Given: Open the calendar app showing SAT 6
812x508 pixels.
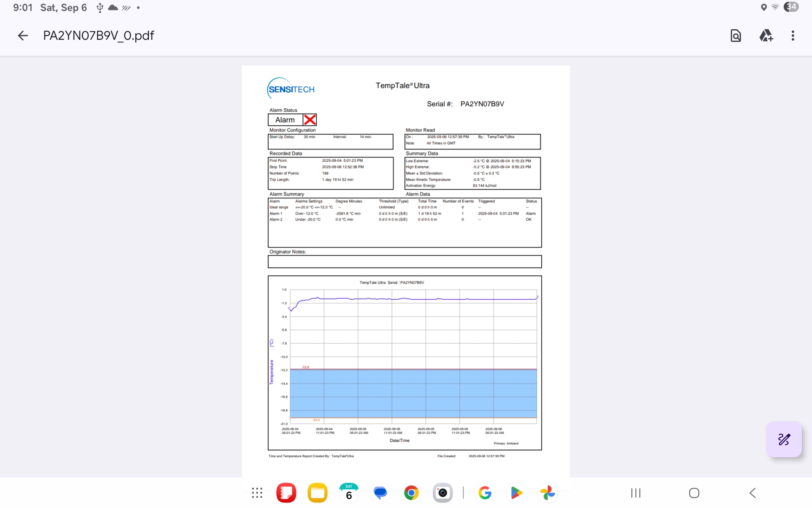Looking at the screenshot, I should tap(349, 493).
